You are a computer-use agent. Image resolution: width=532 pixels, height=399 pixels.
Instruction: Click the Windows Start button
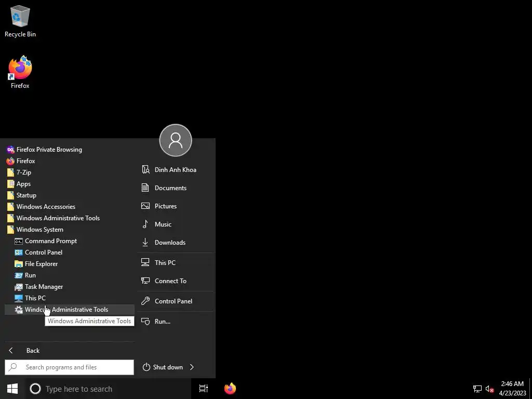click(x=12, y=389)
